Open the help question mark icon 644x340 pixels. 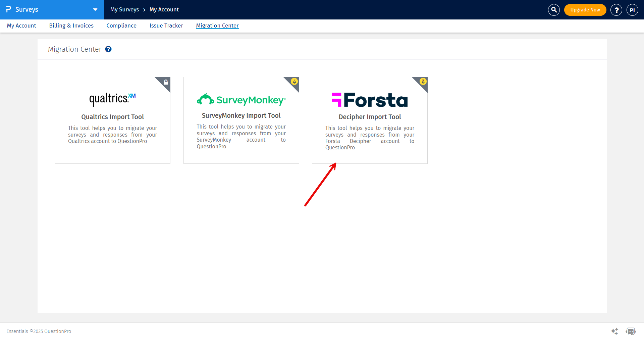[616, 10]
